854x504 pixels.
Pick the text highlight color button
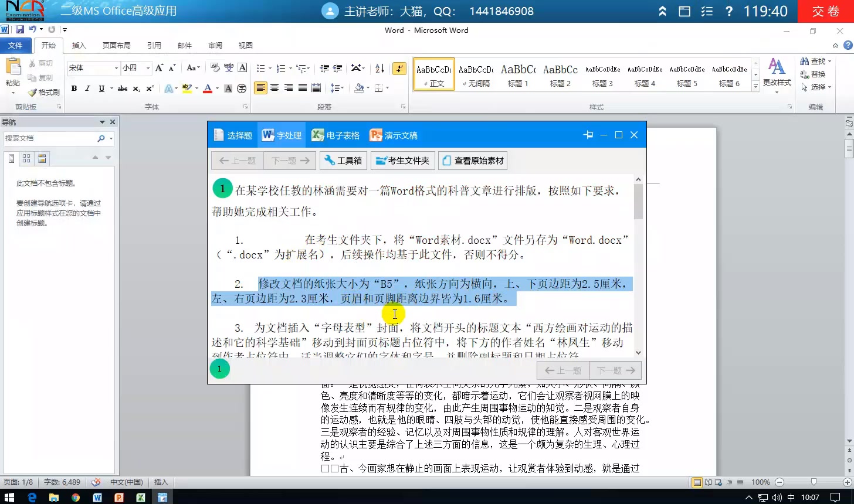tap(187, 88)
